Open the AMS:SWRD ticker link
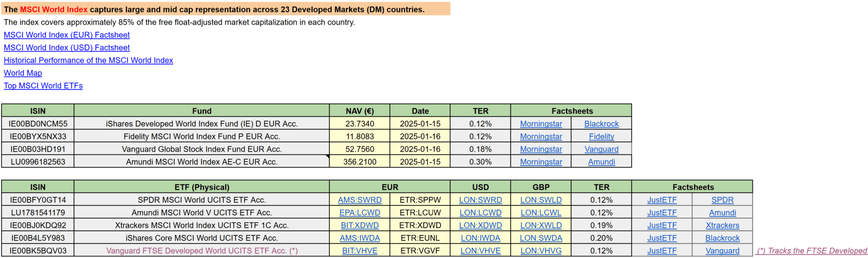The height and width of the screenshot is (258, 868). [360, 200]
